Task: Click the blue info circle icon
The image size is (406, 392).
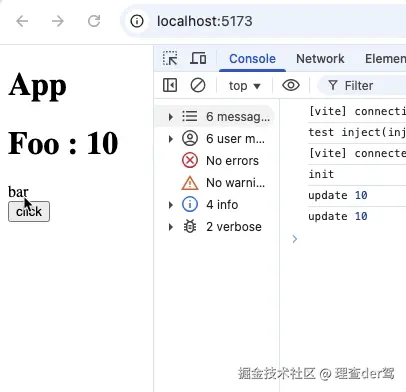Action: 190,204
